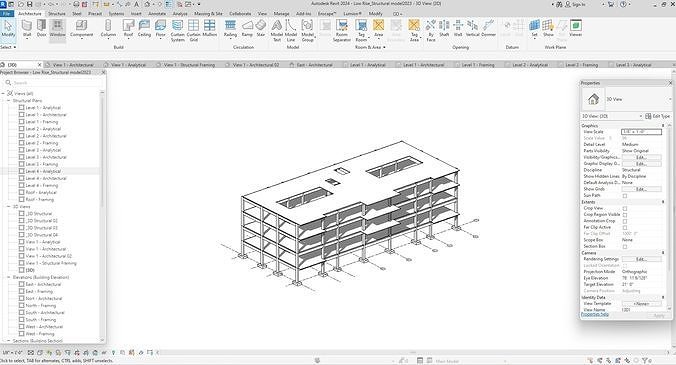Select the Stair tool
This screenshot has height=365, width=676.
(x=261, y=28)
